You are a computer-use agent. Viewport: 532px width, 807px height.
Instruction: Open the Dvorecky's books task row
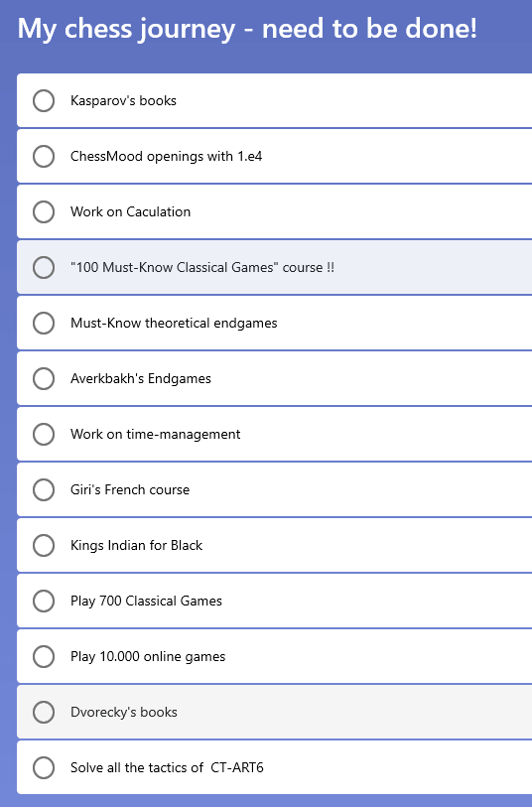(275, 712)
